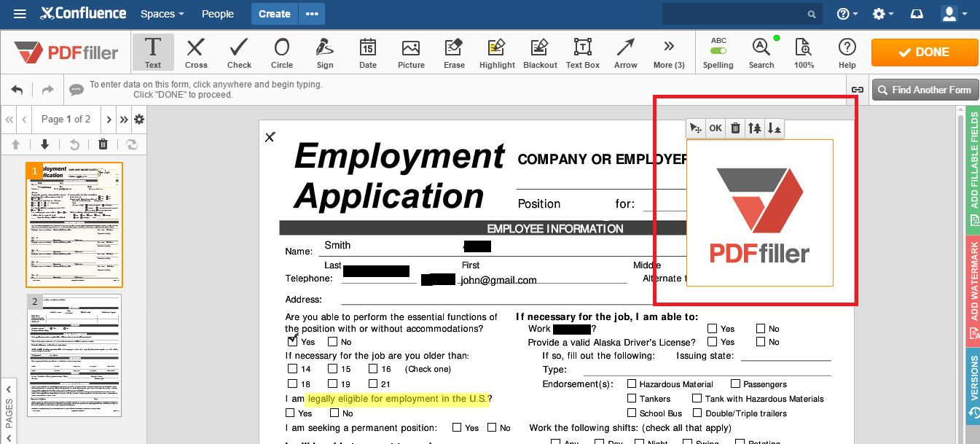Screen dimensions: 980x444
Task: Select the Cross mark tool
Action: pos(196,52)
